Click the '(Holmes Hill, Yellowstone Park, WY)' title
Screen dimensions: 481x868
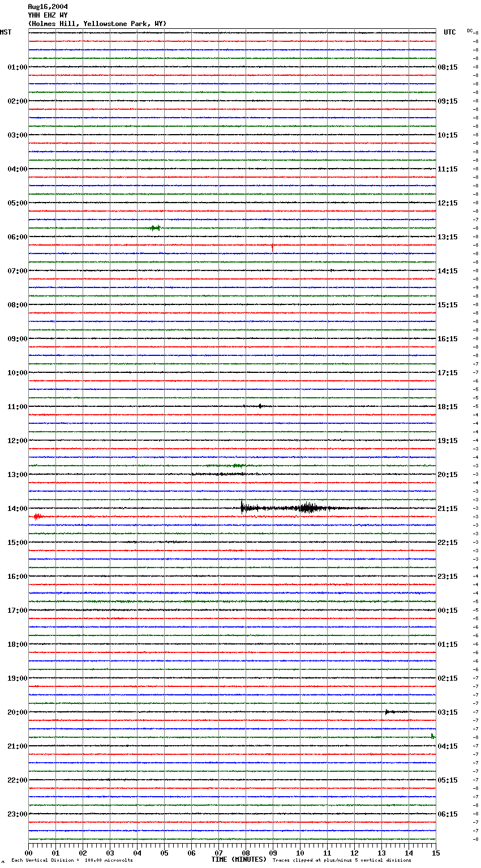(x=97, y=24)
